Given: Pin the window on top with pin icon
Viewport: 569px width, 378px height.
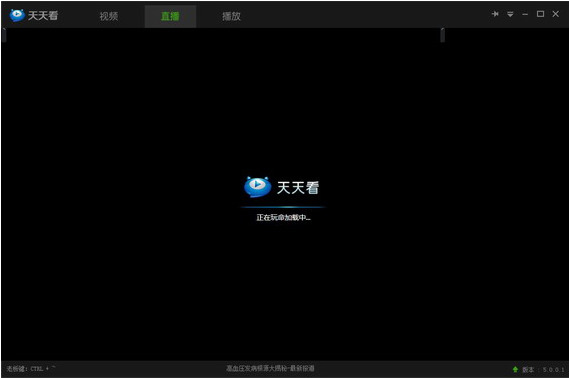Looking at the screenshot, I should coord(495,14).
